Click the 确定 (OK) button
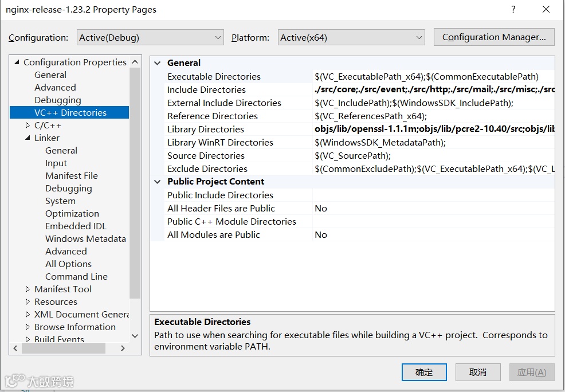This screenshot has width=565, height=392. [424, 372]
